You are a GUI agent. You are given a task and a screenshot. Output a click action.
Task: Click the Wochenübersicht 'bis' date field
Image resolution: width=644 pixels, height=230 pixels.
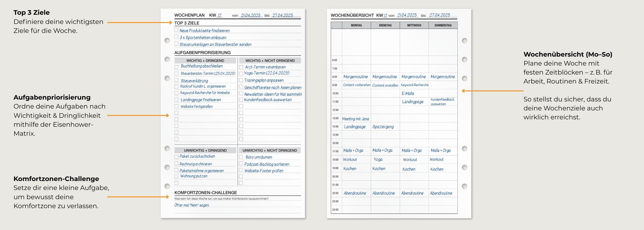440,15
